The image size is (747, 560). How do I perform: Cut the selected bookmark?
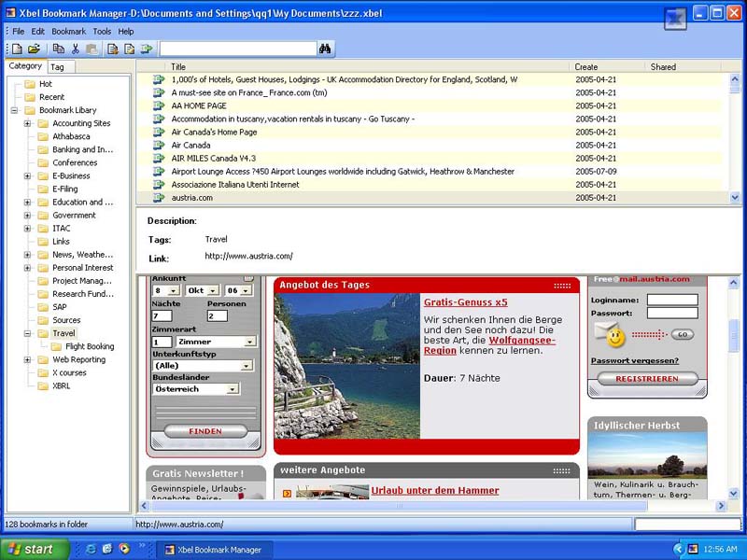tap(74, 48)
